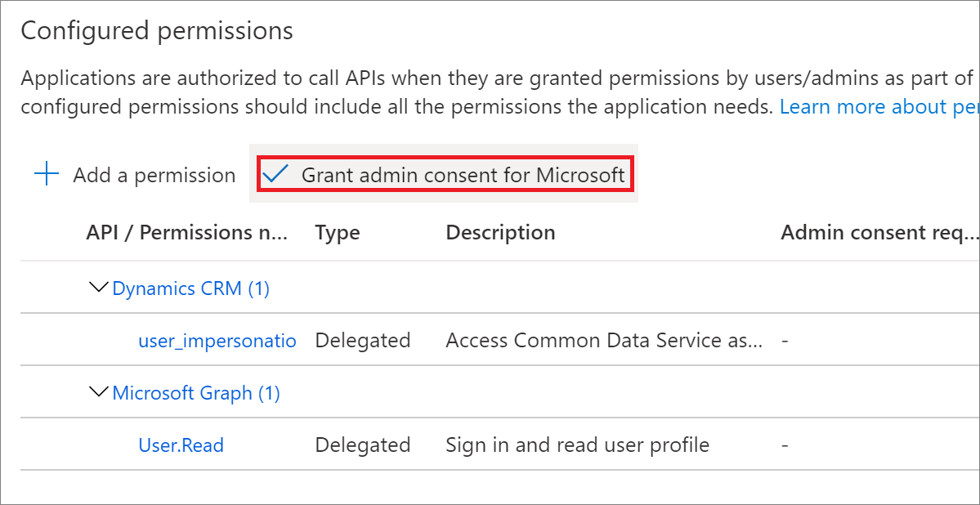The image size is (980, 505).
Task: Open the User.Read permission
Action: coord(181,445)
